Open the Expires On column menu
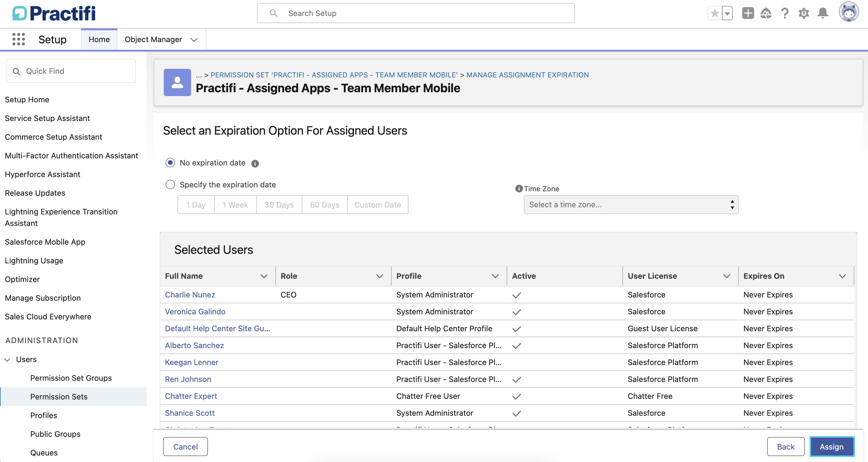The width and height of the screenshot is (868, 462). (842, 276)
